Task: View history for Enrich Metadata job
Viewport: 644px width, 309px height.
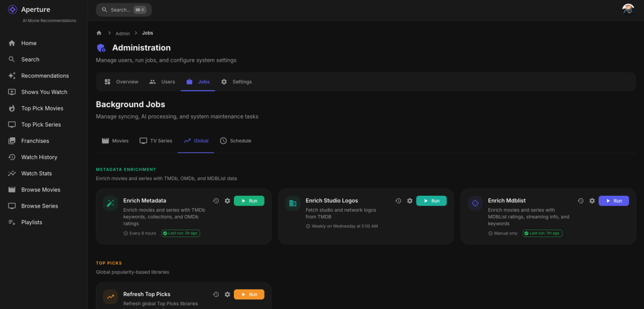Action: click(x=216, y=201)
